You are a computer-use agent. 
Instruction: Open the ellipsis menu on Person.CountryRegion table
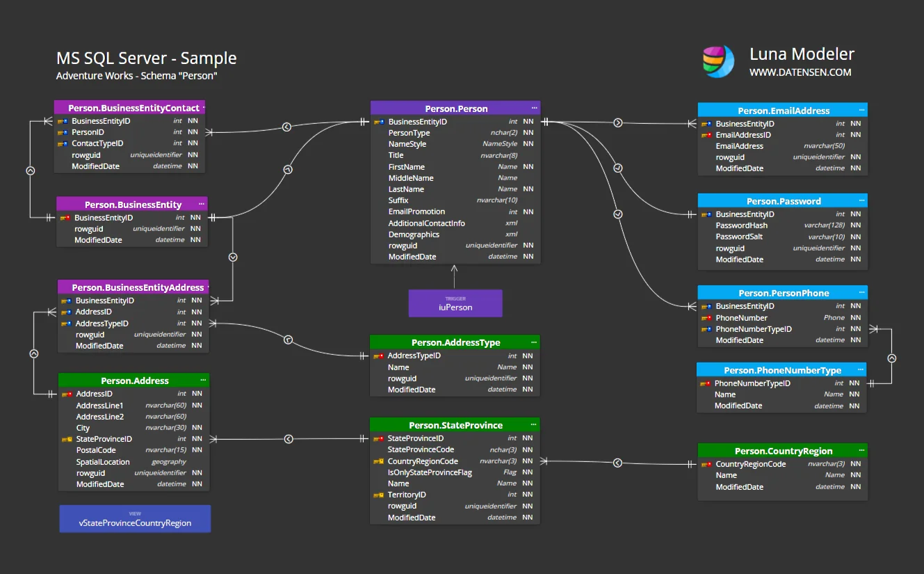861,451
